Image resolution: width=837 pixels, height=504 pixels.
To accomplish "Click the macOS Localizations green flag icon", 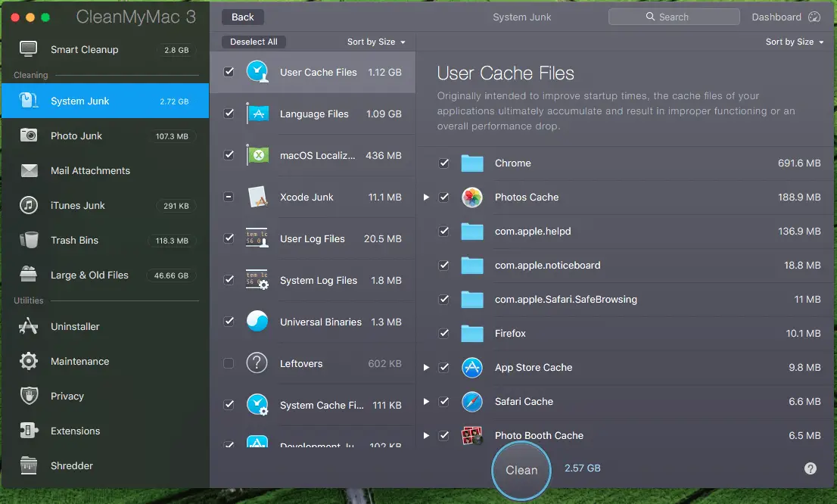I will [257, 155].
